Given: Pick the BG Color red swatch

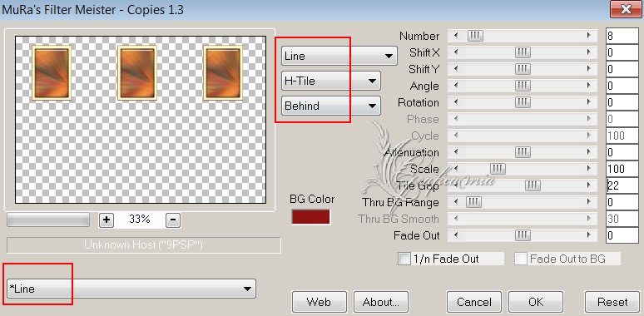Looking at the screenshot, I should [310, 217].
